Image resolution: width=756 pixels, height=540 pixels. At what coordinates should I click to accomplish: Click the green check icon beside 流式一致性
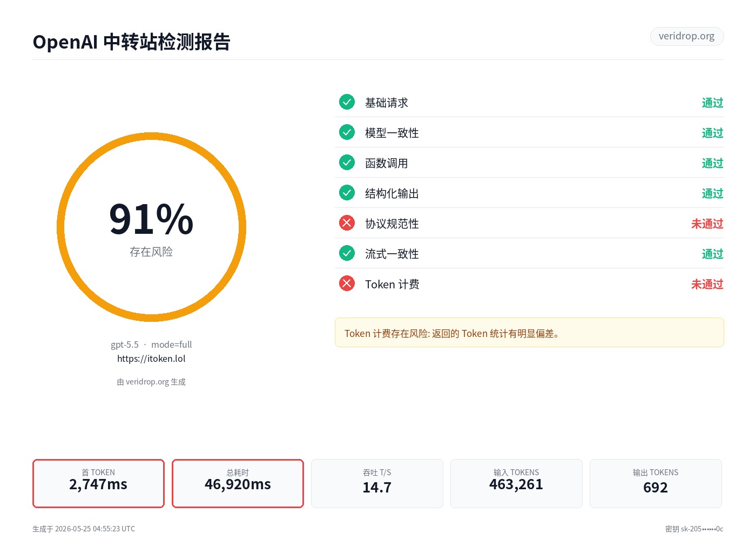[347, 253]
